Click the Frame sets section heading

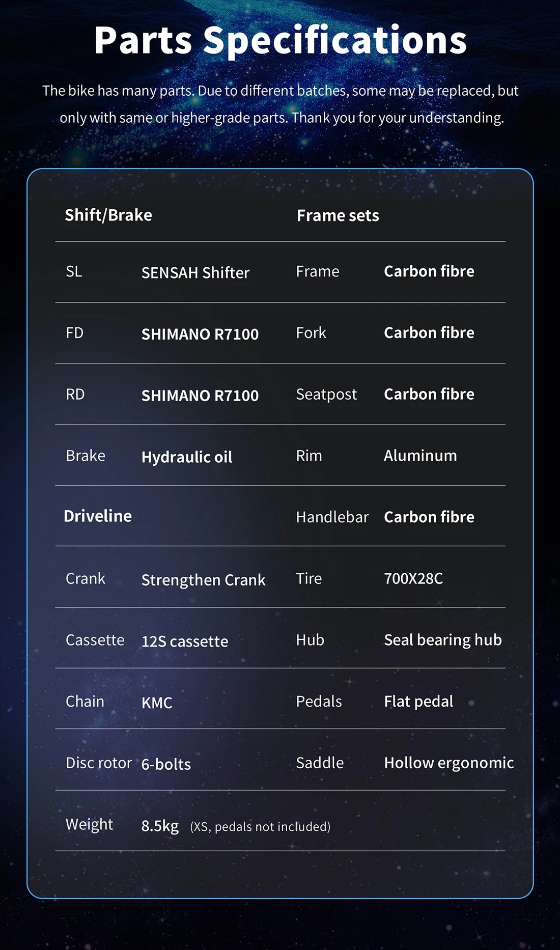(x=338, y=216)
